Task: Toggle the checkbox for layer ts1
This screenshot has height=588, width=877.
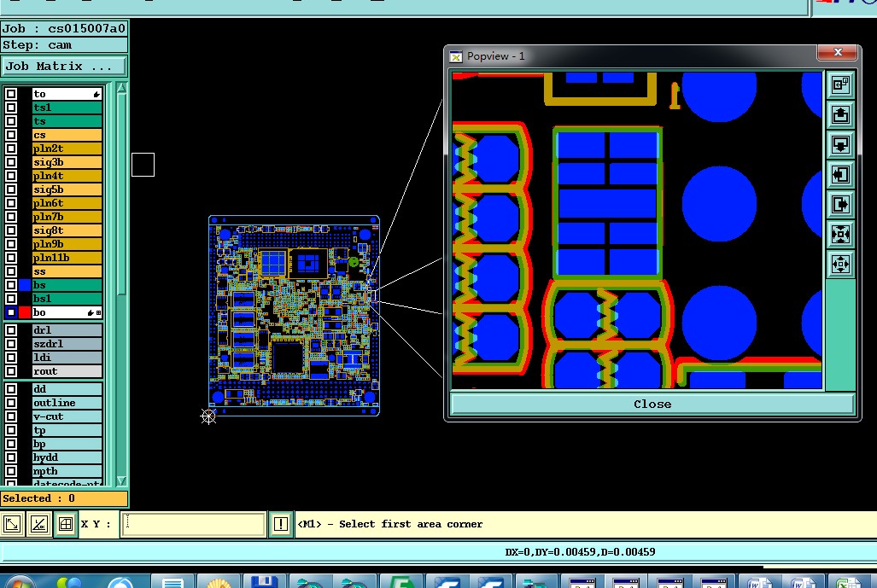Action: tap(10, 108)
